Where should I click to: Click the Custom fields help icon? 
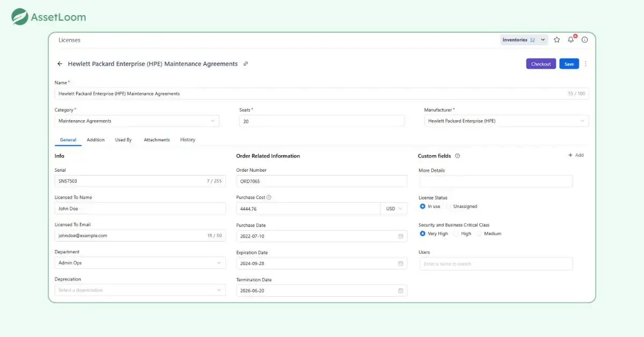pos(457,156)
